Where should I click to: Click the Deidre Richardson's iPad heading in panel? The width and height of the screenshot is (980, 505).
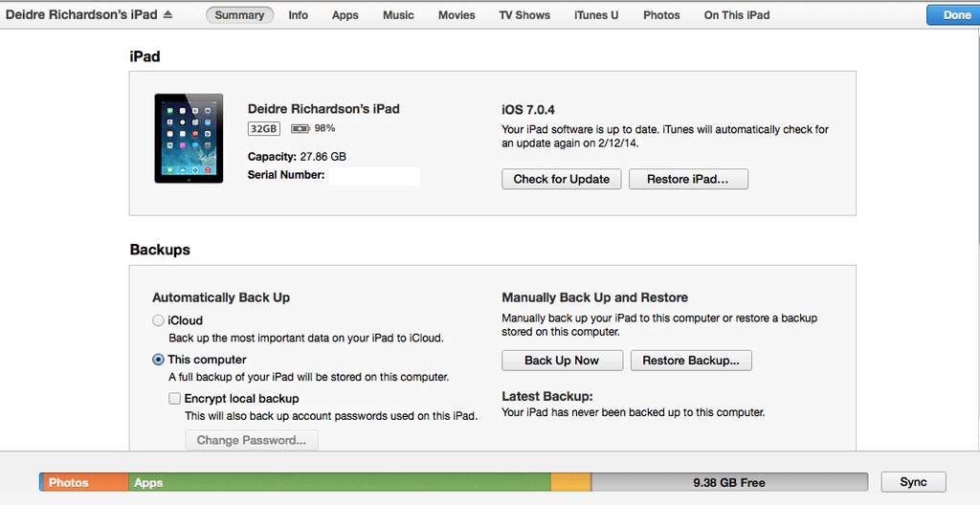click(323, 109)
